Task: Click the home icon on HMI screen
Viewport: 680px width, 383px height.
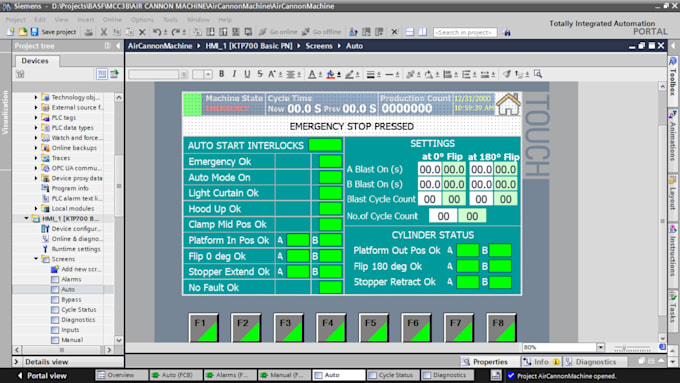Action: [x=508, y=104]
